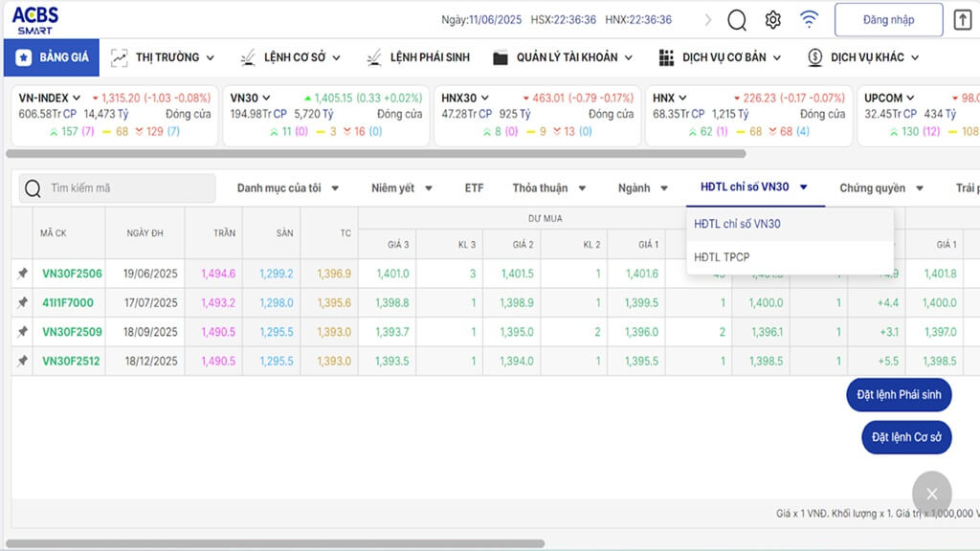Screen dimensions: 980x551
Task: Collapse the HĐTL chỉ số VN30 dropdown tab
Action: (x=754, y=187)
